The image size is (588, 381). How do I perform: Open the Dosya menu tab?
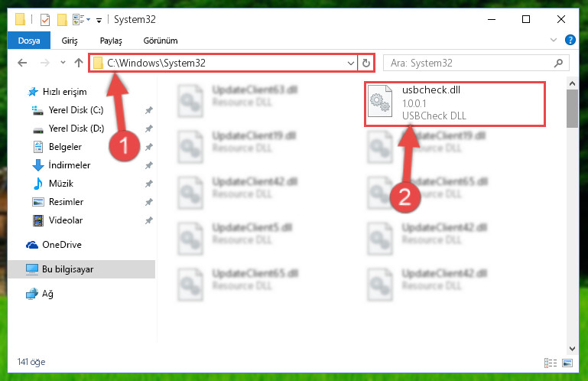click(29, 41)
